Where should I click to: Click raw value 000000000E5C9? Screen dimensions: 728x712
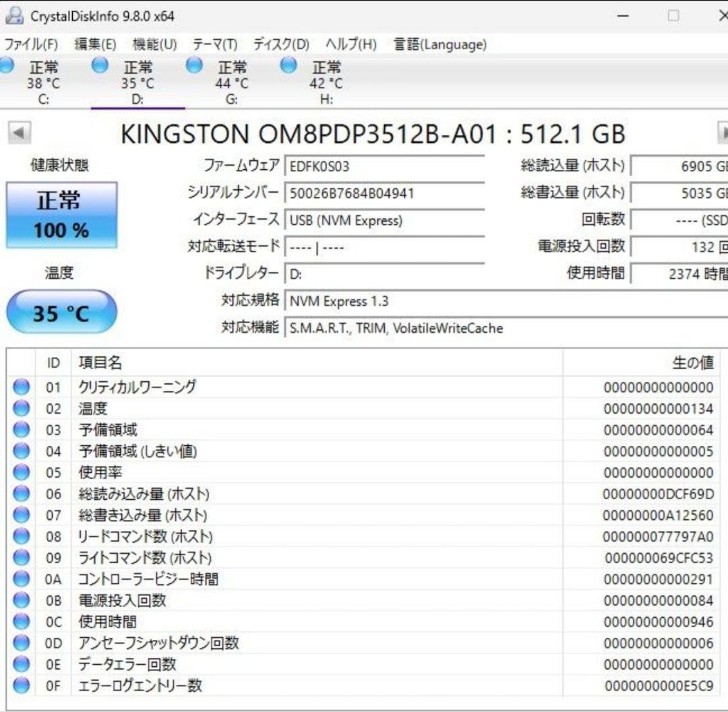pos(659,686)
